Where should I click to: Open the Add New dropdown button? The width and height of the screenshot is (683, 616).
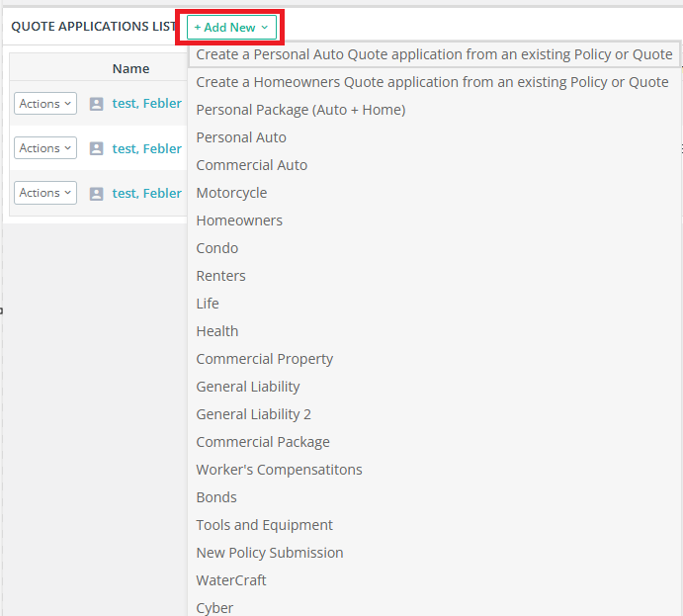click(x=231, y=27)
